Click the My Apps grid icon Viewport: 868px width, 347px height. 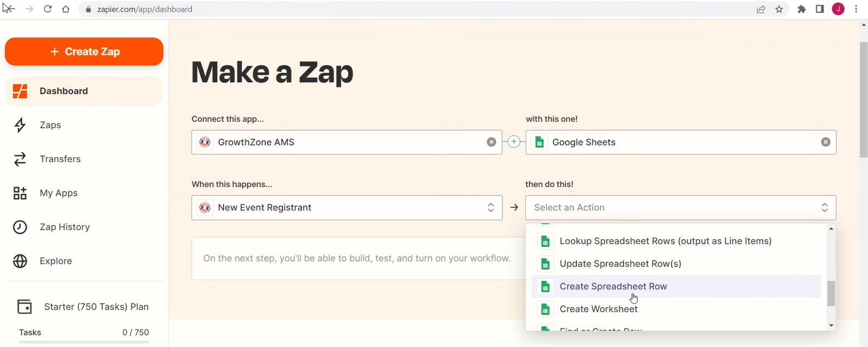(20, 193)
